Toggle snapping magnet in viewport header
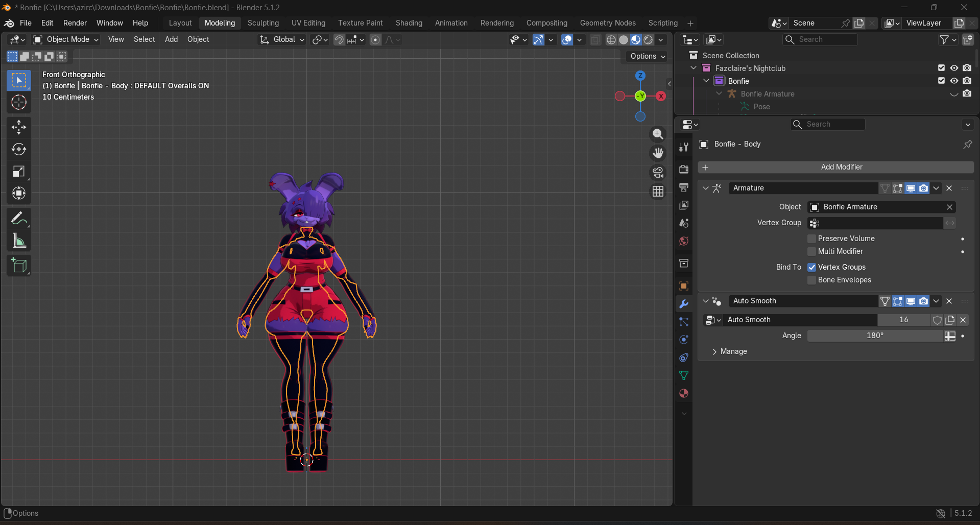 339,40
